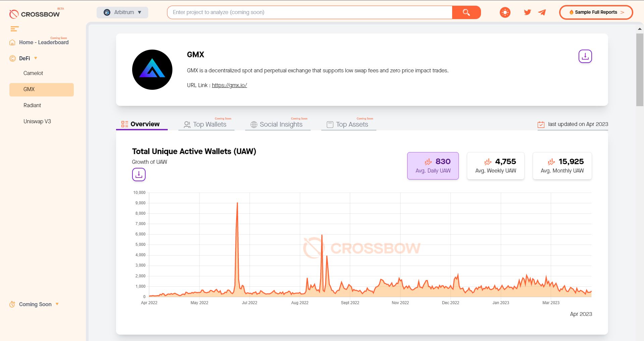
Task: Click the Home house icon
Action: tap(12, 43)
